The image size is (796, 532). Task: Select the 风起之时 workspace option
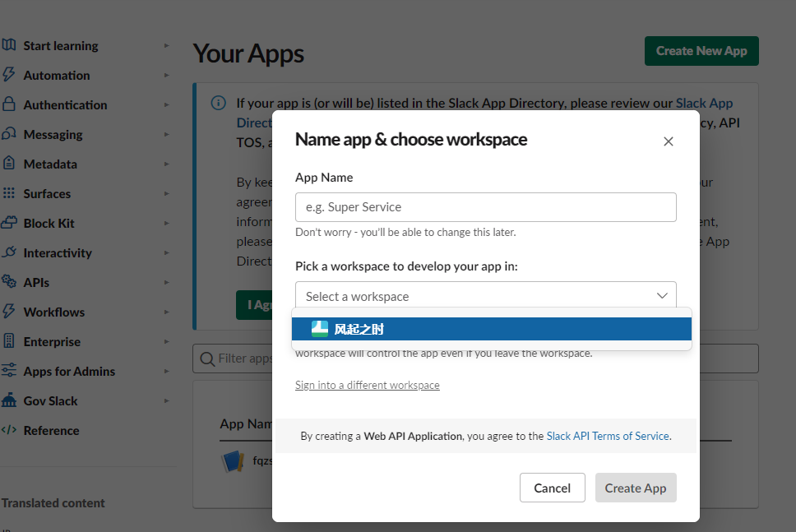[492, 329]
